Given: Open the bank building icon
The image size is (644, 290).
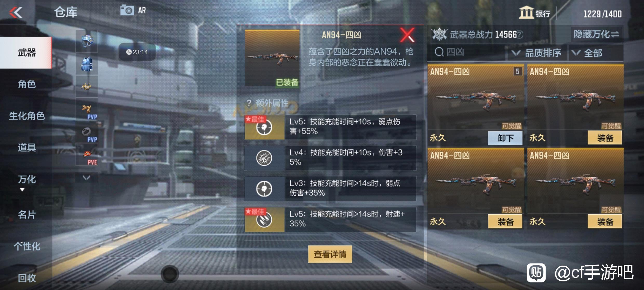Looking at the screenshot, I should pos(526,12).
